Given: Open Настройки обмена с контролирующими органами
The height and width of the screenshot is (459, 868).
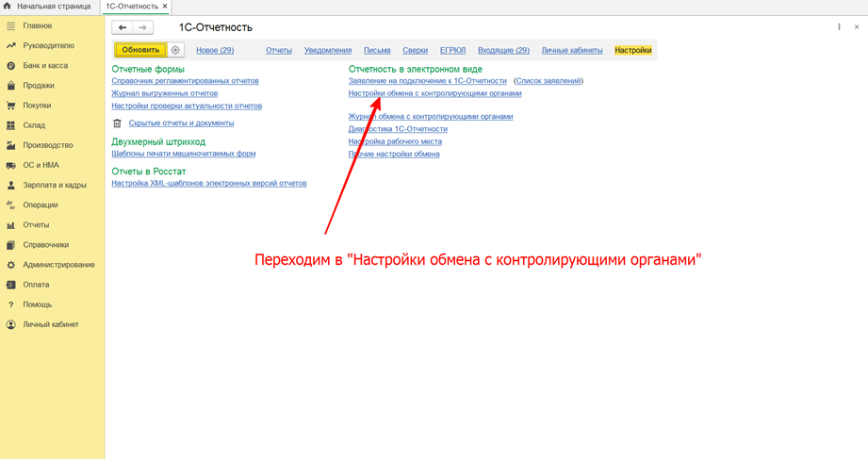Looking at the screenshot, I should tap(434, 93).
